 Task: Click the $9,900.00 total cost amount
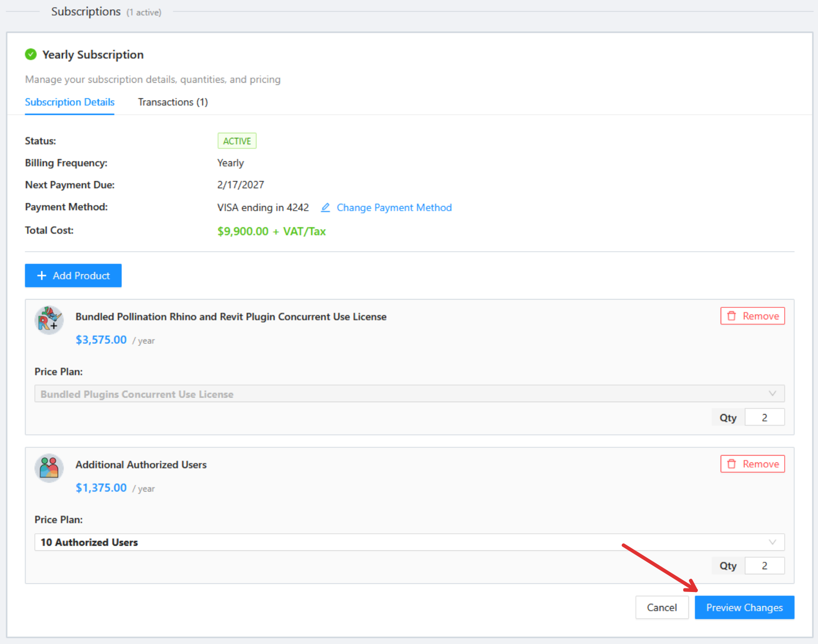(243, 231)
